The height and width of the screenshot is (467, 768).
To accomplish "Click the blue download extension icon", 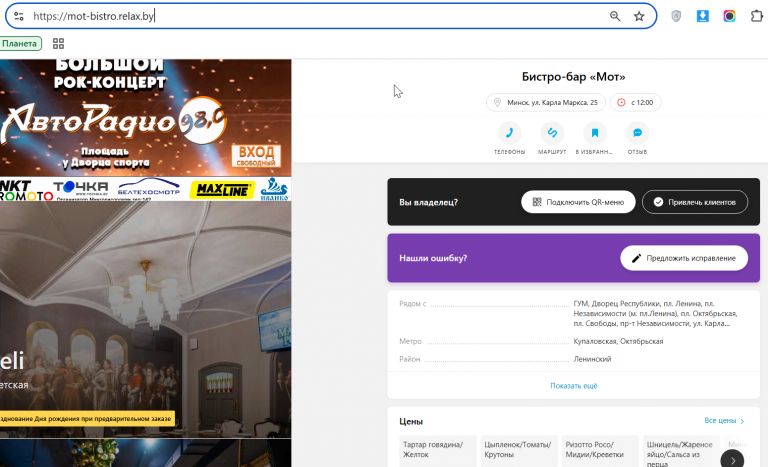I will pos(702,16).
